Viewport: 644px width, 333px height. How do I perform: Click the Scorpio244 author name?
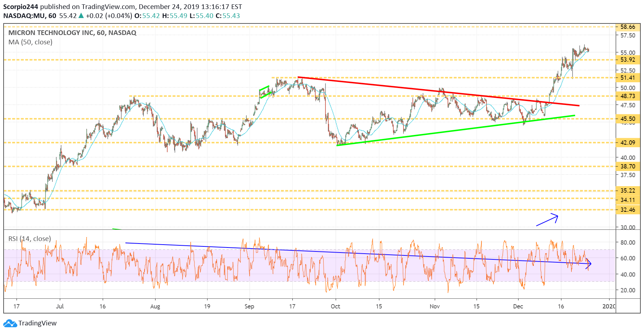(x=21, y=7)
